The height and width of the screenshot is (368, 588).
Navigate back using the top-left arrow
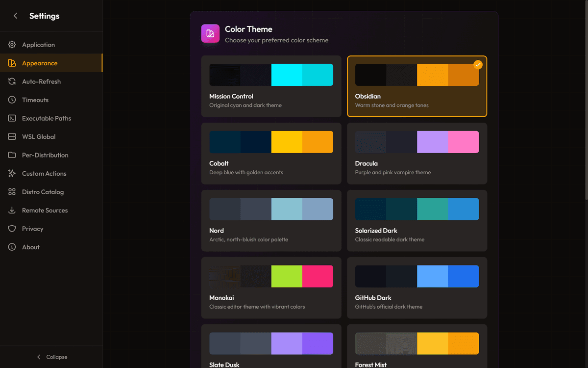[15, 15]
